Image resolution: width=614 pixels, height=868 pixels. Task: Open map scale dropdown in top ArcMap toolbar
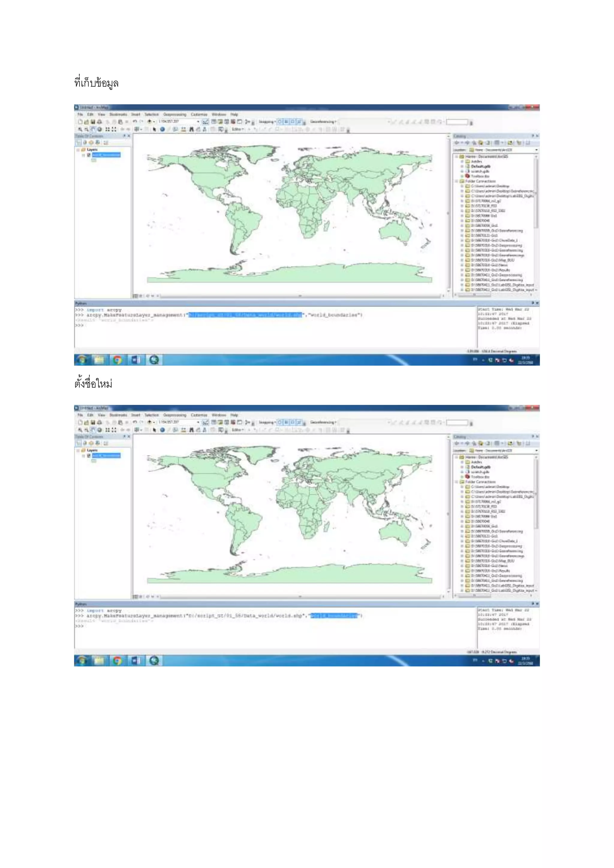(x=198, y=122)
